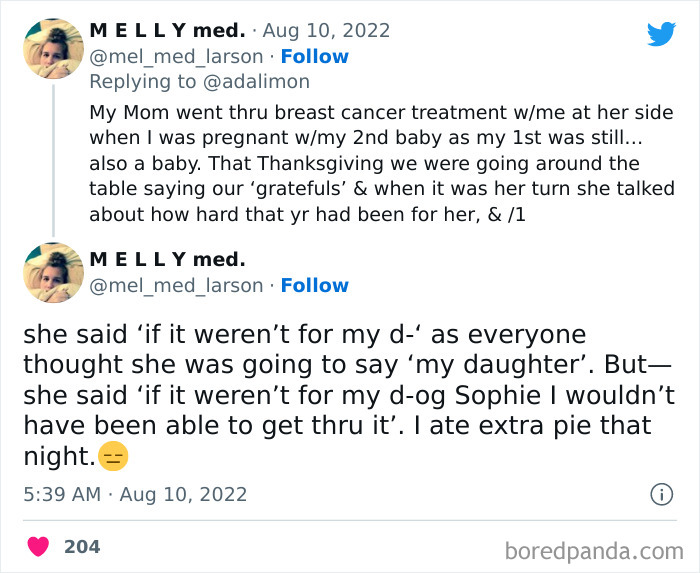Open the 'M E L L Y med.' name on first tweet
The width and height of the screenshot is (700, 573).
point(167,31)
